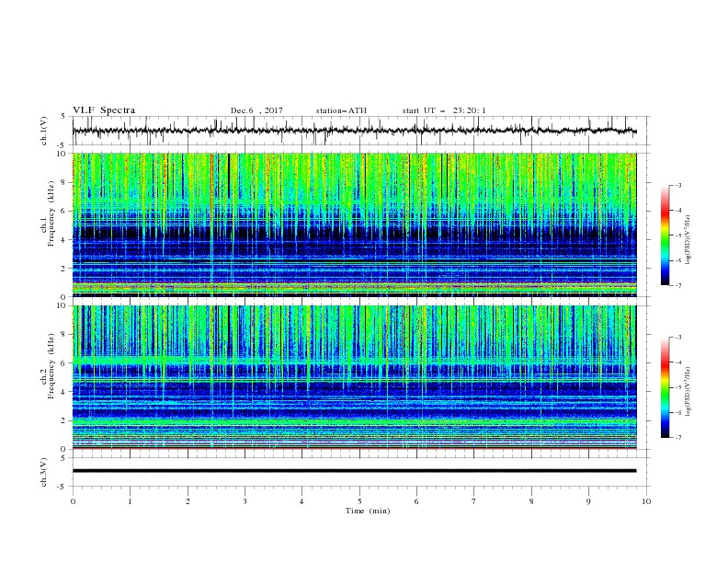
Task: Click the "start UT = 23:20: 1" text
Action: [x=444, y=110]
